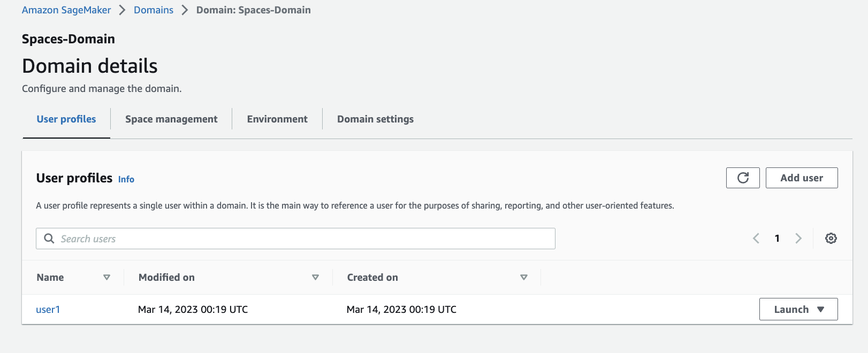The image size is (868, 353).
Task: Refresh the user profiles list
Action: click(x=743, y=178)
